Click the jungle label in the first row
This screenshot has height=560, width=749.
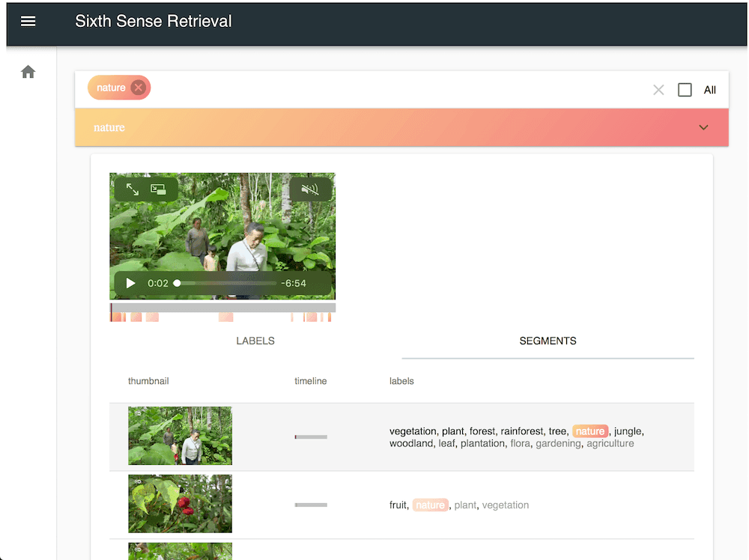tap(628, 431)
